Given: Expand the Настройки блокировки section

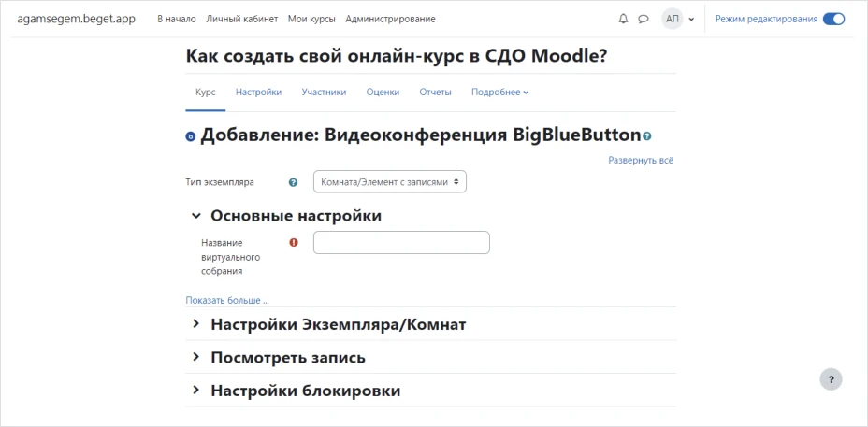Looking at the screenshot, I should tap(196, 391).
